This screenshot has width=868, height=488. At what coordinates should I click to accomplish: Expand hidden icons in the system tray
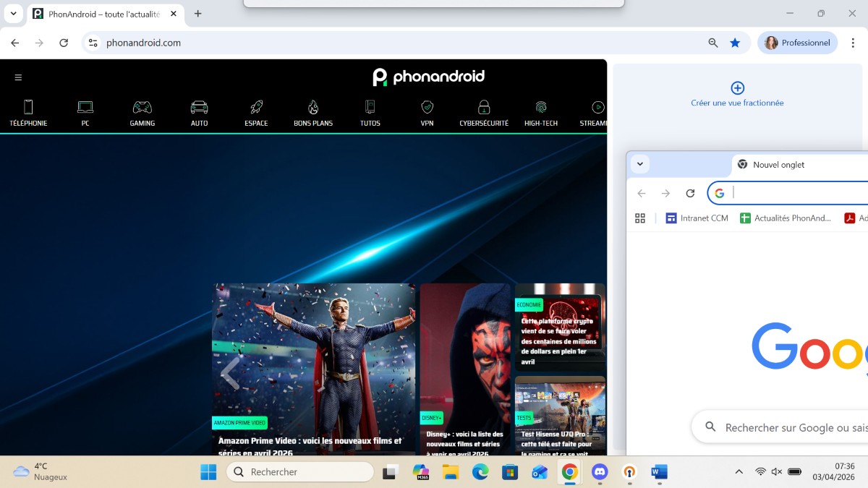click(739, 471)
